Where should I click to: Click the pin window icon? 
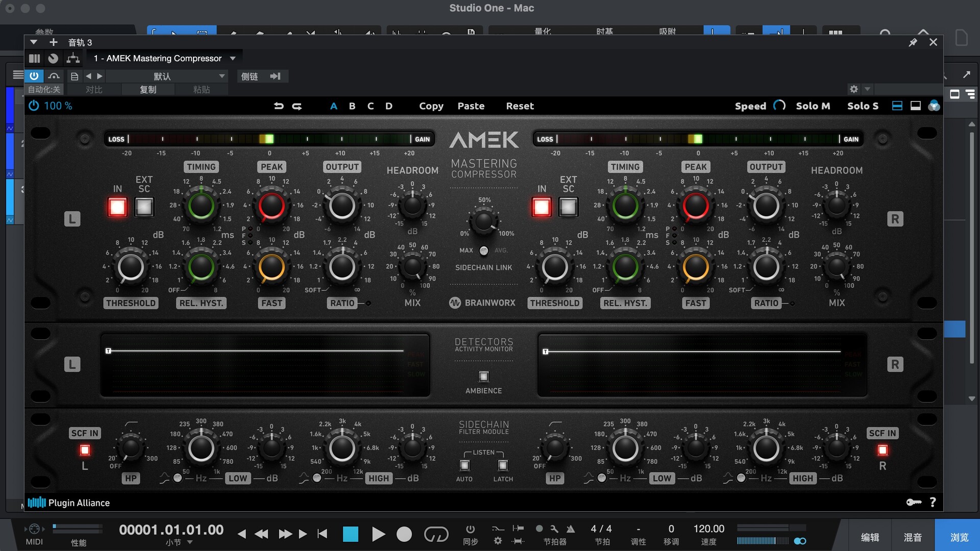(x=913, y=42)
